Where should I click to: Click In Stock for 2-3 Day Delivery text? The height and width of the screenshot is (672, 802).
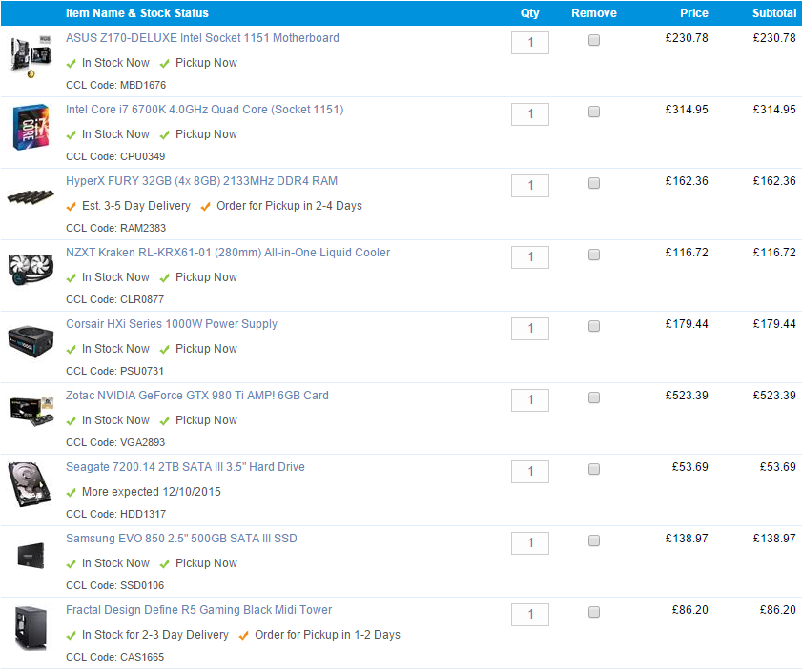155,635
